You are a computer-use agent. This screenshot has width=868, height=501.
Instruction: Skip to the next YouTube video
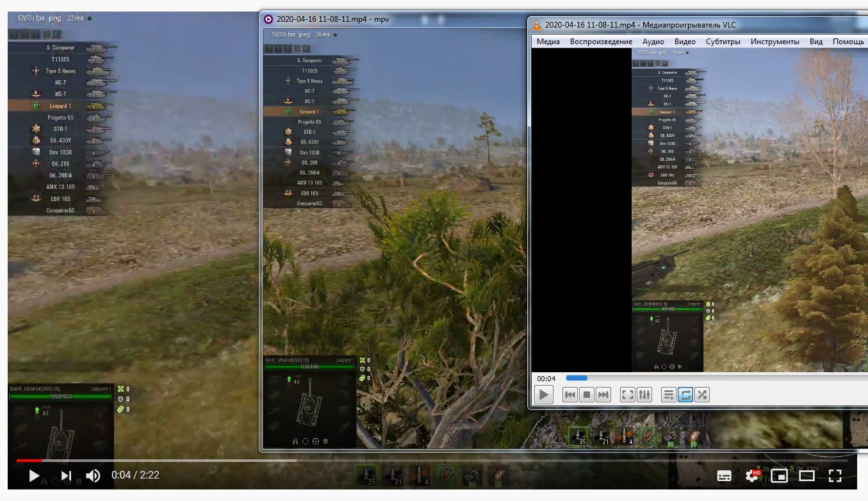pyautogui.click(x=66, y=475)
